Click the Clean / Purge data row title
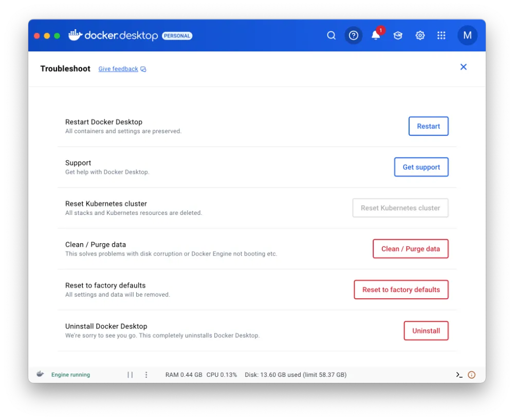Image resolution: width=514 pixels, height=420 pixels. pos(96,245)
